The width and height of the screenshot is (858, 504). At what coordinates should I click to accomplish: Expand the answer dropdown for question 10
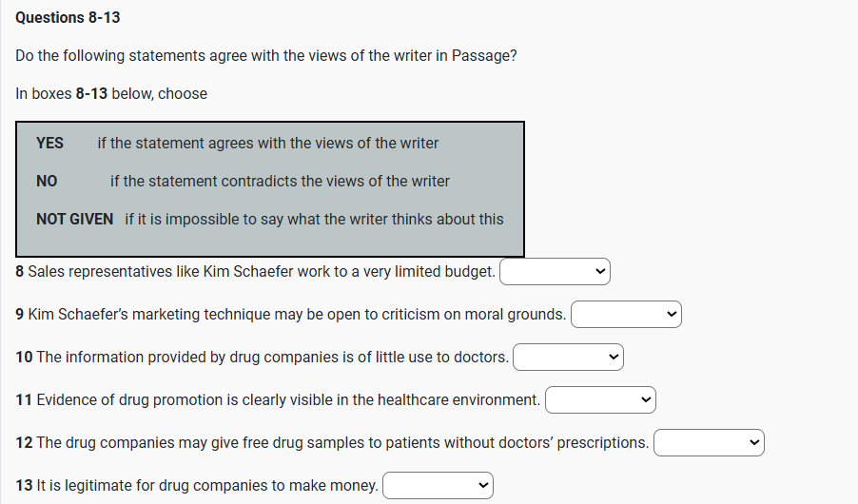568,358
